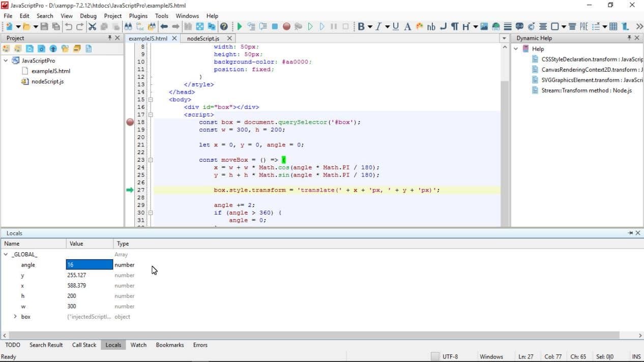Expand the box object in Locals
Viewport: 644px width, 362px height.
pyautogui.click(x=15, y=317)
